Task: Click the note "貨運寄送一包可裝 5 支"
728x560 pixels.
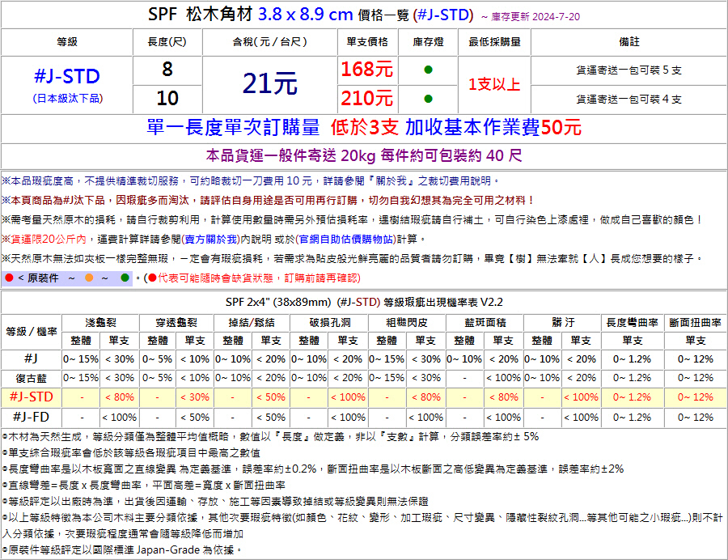Action: click(x=629, y=70)
